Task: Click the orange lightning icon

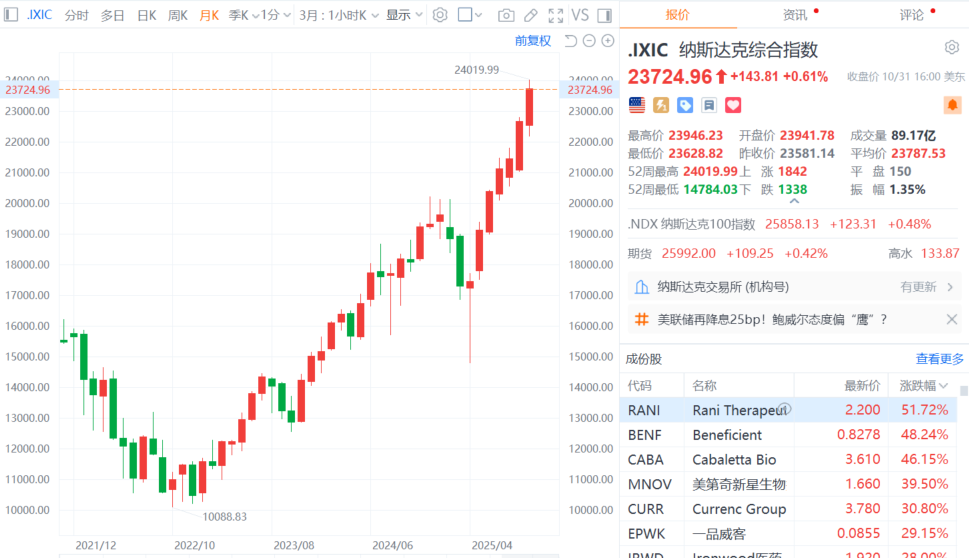Action: click(x=661, y=105)
